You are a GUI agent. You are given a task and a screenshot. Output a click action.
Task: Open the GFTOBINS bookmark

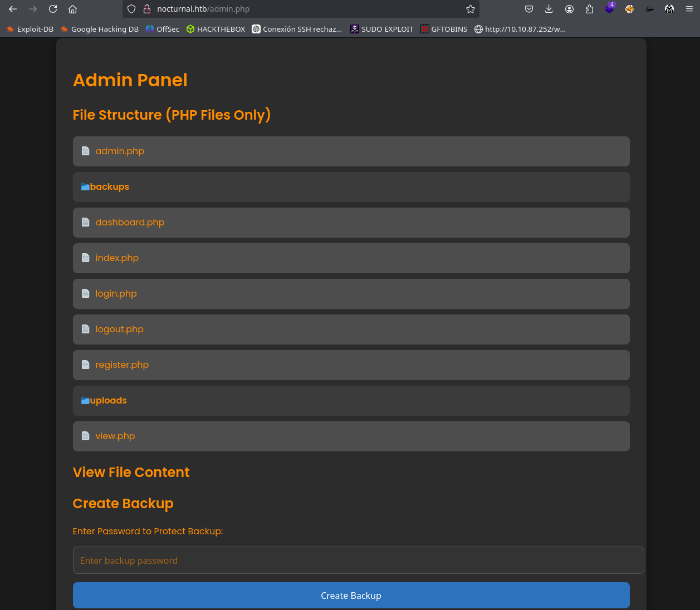444,29
